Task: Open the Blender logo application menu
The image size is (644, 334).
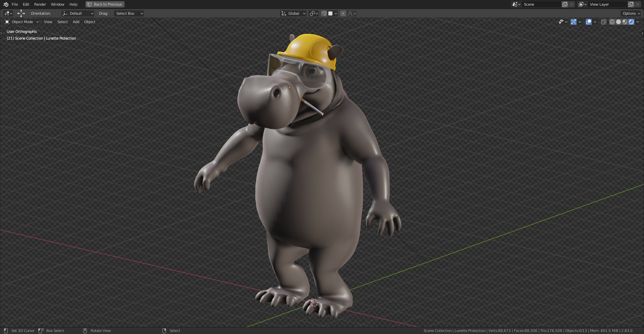Action: tap(6, 4)
